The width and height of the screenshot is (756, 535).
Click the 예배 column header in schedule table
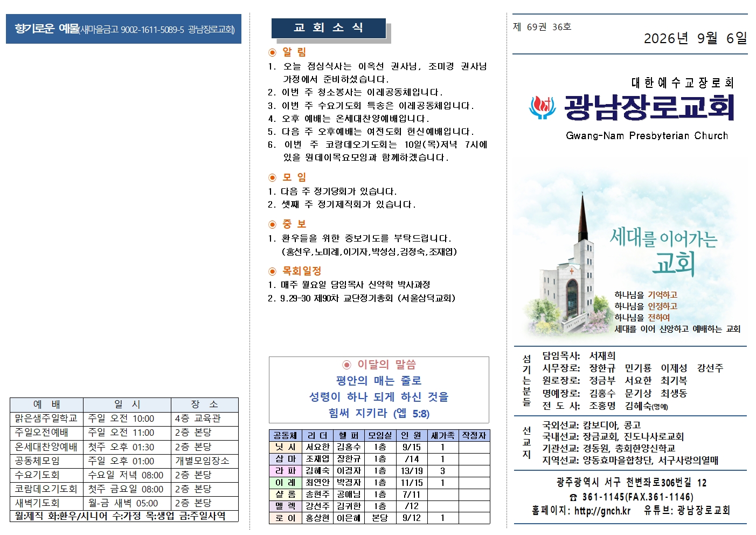pyautogui.click(x=46, y=404)
